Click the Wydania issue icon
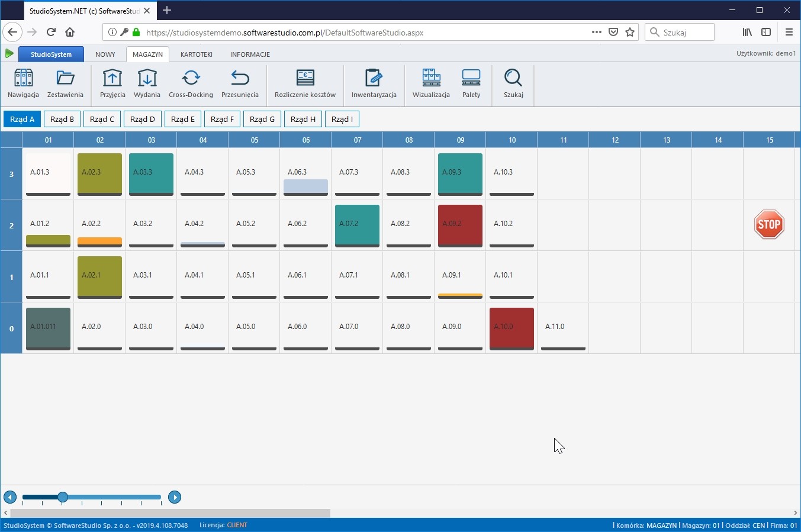 (147, 83)
